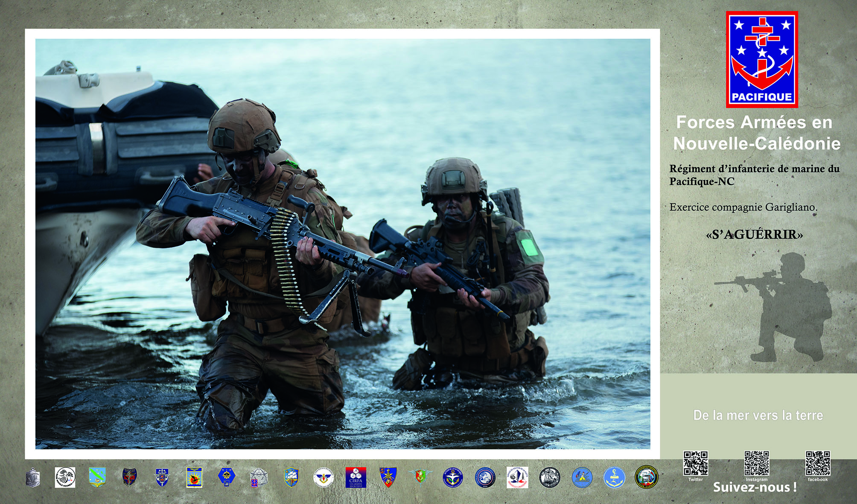857x504 pixels.
Task: Click the "Suivez-nous !" text
Action: (x=755, y=487)
